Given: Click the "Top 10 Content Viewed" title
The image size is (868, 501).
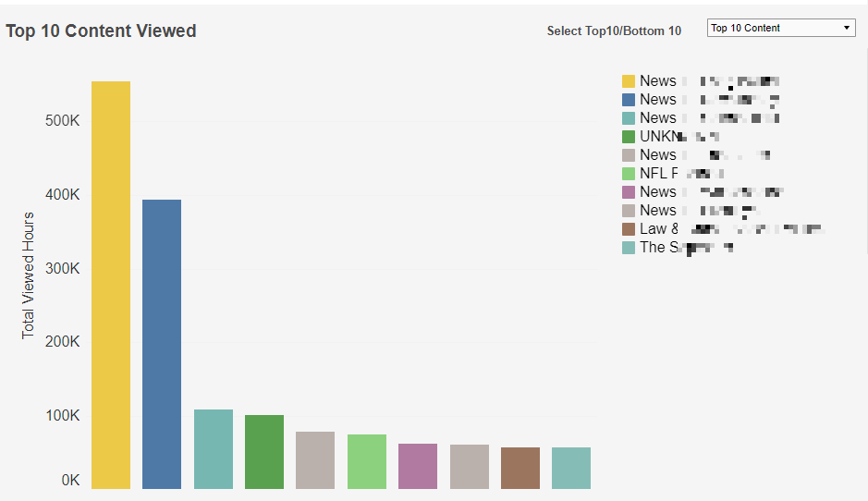Looking at the screenshot, I should 101,31.
